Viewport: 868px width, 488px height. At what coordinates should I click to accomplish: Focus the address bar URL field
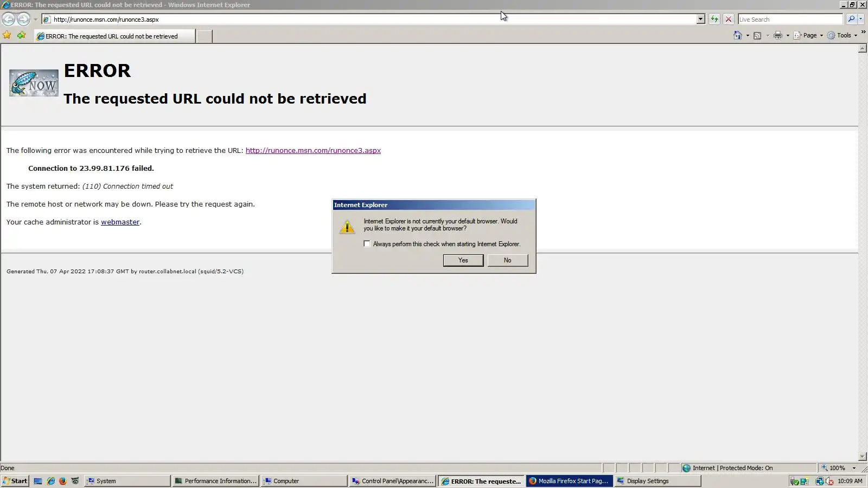coord(374,20)
